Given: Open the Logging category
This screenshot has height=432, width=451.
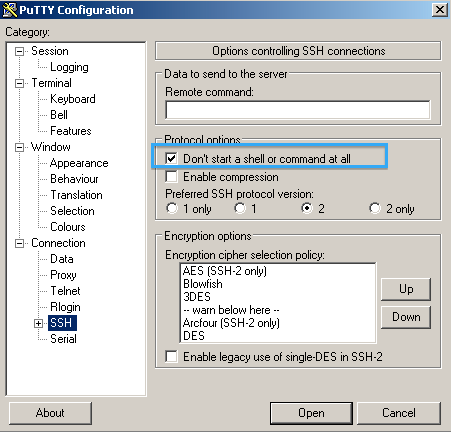Looking at the screenshot, I should pos(69,67).
